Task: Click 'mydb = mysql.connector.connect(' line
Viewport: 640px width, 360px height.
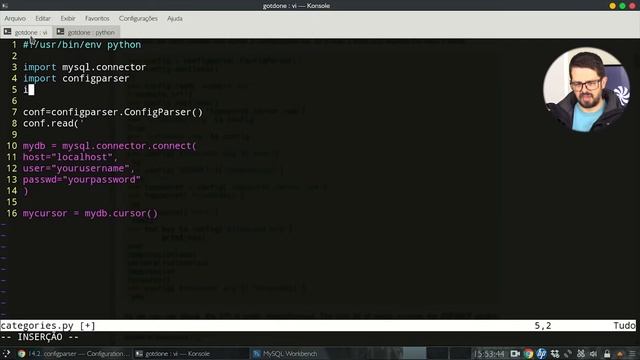Action: coord(109,146)
